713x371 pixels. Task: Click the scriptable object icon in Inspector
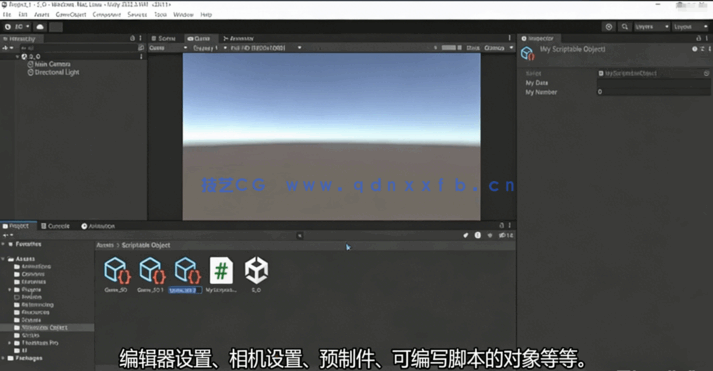[527, 54]
